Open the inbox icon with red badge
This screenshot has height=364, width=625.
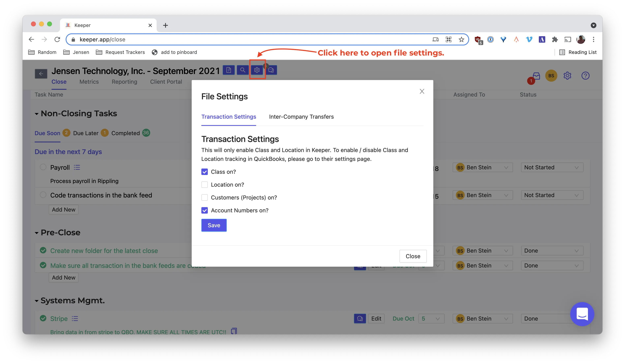(x=536, y=76)
